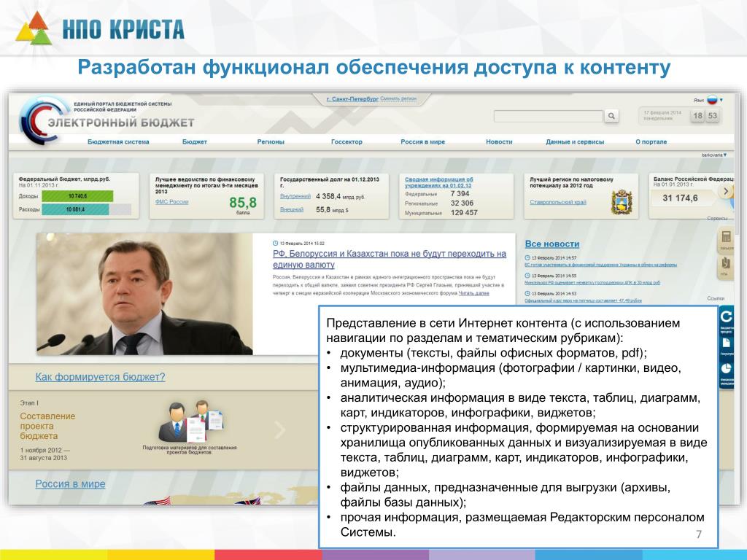Click the circular arrow budget process icon

pos(726,316)
